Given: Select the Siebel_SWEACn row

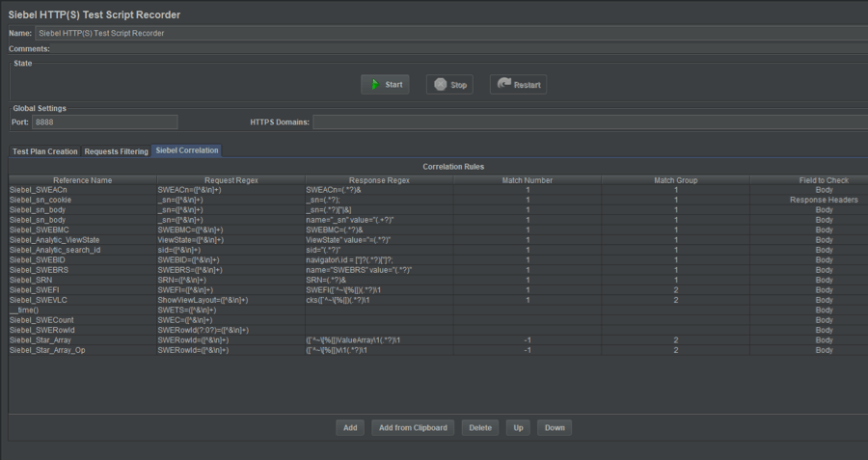Looking at the screenshot, I should 439,190.
